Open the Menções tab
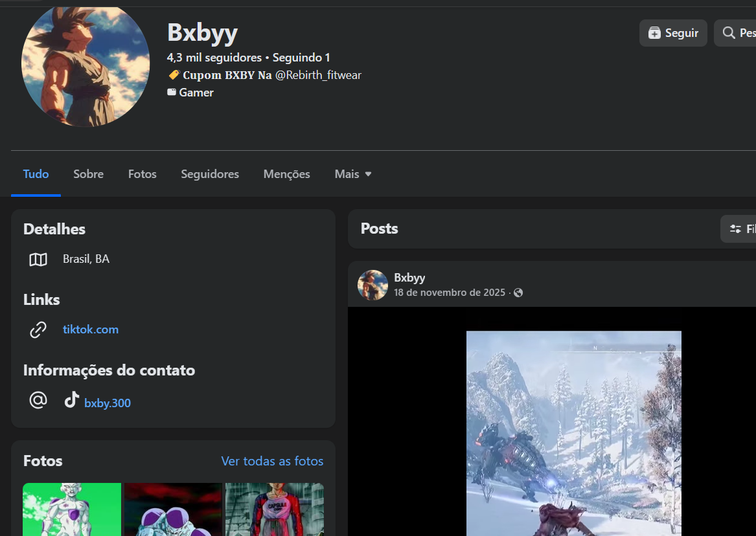The height and width of the screenshot is (536, 756). [x=286, y=174]
